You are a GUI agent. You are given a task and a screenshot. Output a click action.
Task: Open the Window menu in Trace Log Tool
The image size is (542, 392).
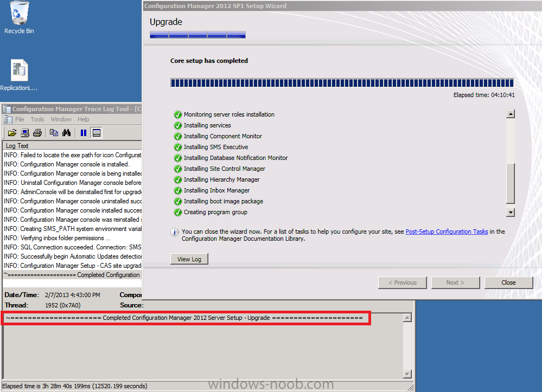(x=61, y=119)
